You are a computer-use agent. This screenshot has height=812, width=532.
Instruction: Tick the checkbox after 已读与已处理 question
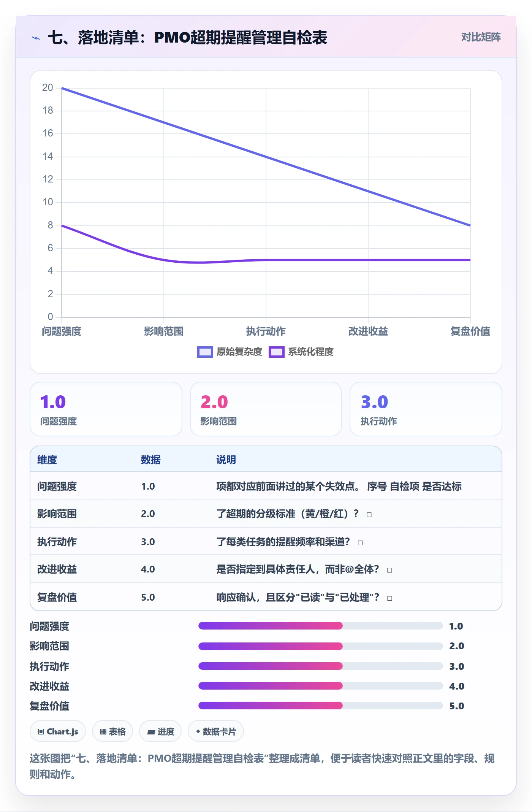389,598
